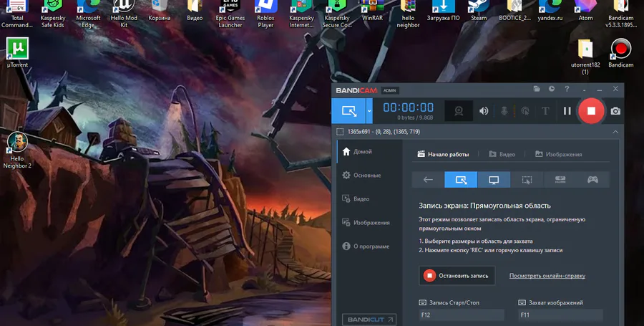Open Epic Games Launcher desktop icon
The width and height of the screenshot is (644, 326).
click(x=230, y=14)
